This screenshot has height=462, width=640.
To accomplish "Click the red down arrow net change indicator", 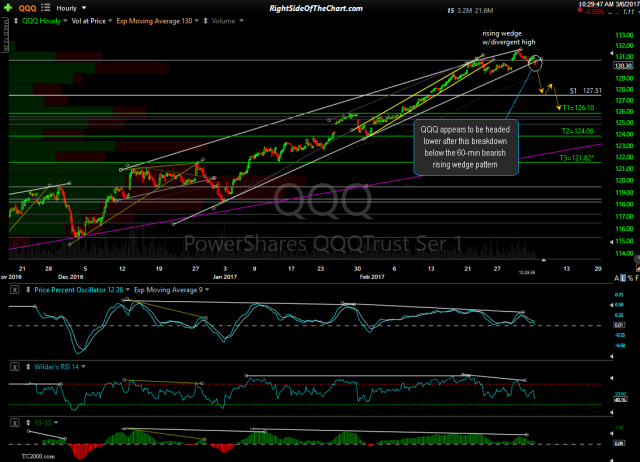I will click(x=580, y=9).
